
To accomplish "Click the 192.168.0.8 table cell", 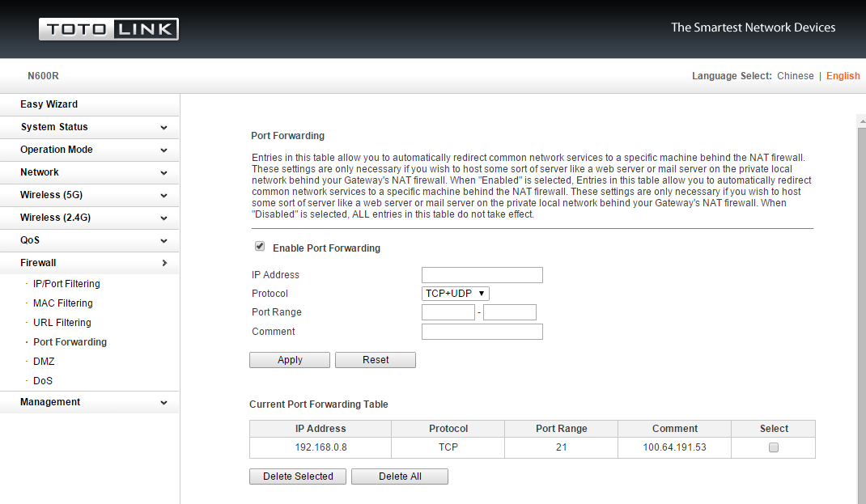I will point(321,447).
